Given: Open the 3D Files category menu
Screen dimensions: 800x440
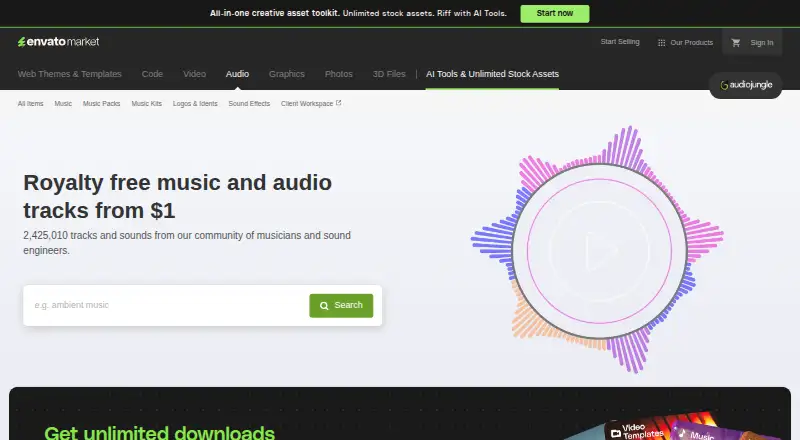Looking at the screenshot, I should click(389, 74).
